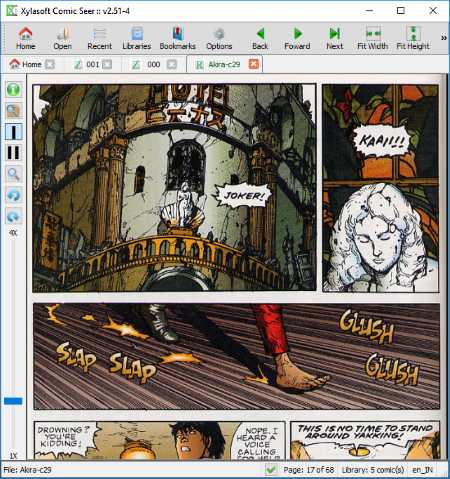
Task: Click the page magnifier icon in sidebar
Action: 13,111
